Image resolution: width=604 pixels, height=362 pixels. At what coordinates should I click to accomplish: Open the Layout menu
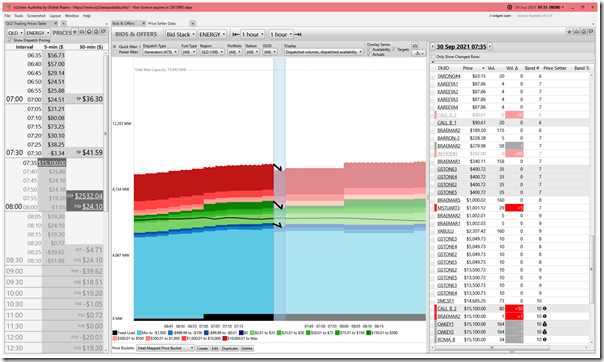[x=55, y=16]
